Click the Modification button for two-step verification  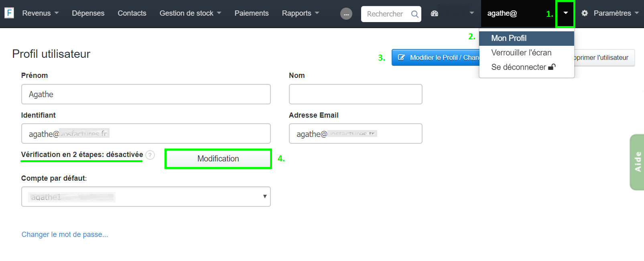(218, 159)
